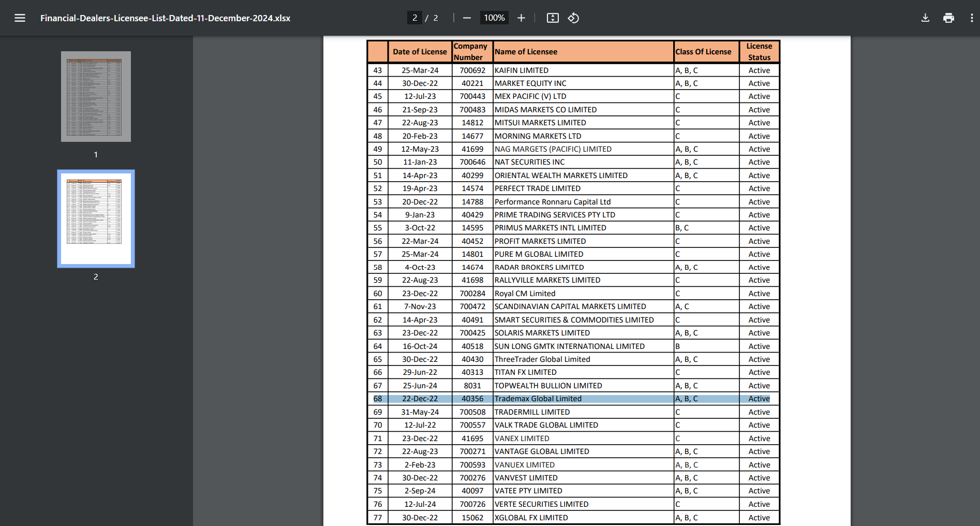Select VANTAGE GLOBAL LIMITED cell
The image size is (980, 526).
point(583,451)
